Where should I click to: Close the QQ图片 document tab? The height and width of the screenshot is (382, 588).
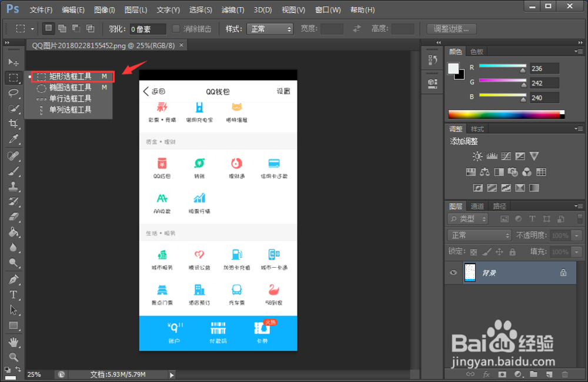(182, 45)
